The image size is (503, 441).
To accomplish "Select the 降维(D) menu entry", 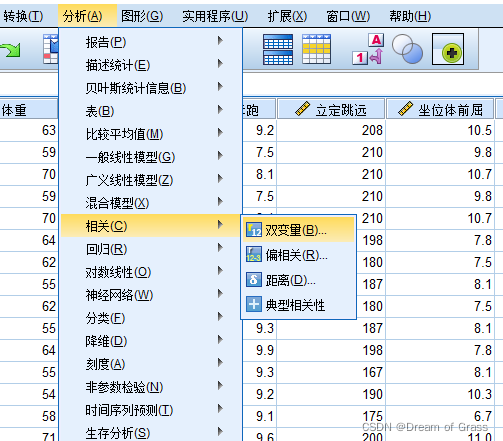I will [151, 341].
